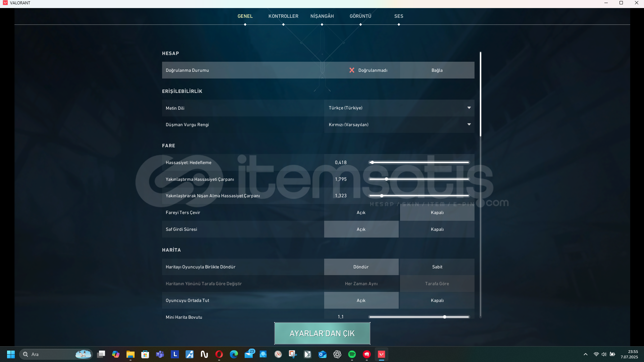Open the Metin Dili language dropdown
644x362 pixels.
point(399,108)
